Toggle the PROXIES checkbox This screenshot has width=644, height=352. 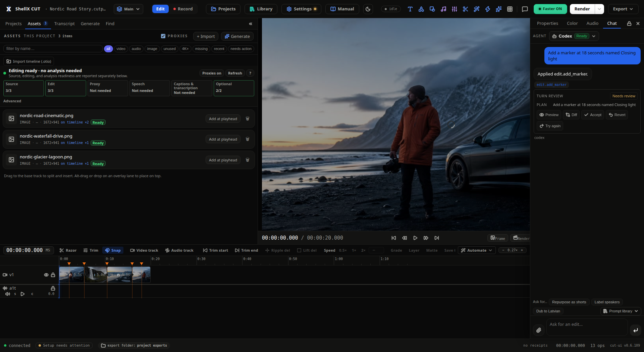[163, 36]
